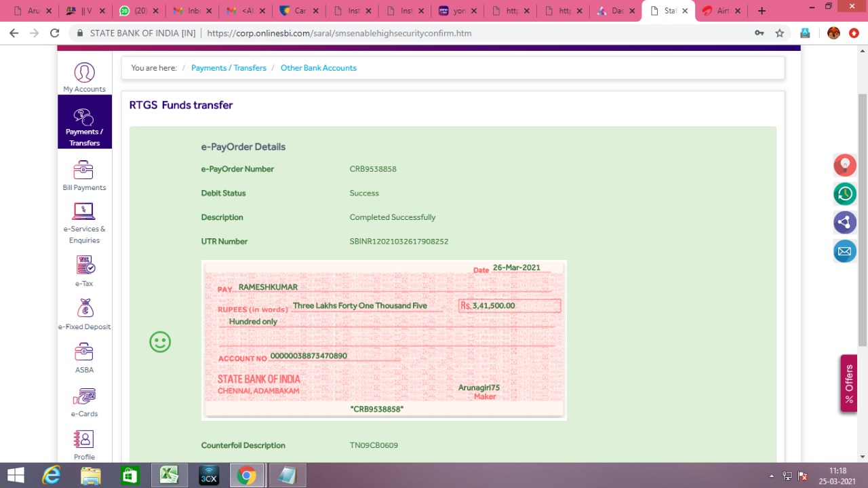
Task: Click the address bar URL
Action: (339, 33)
